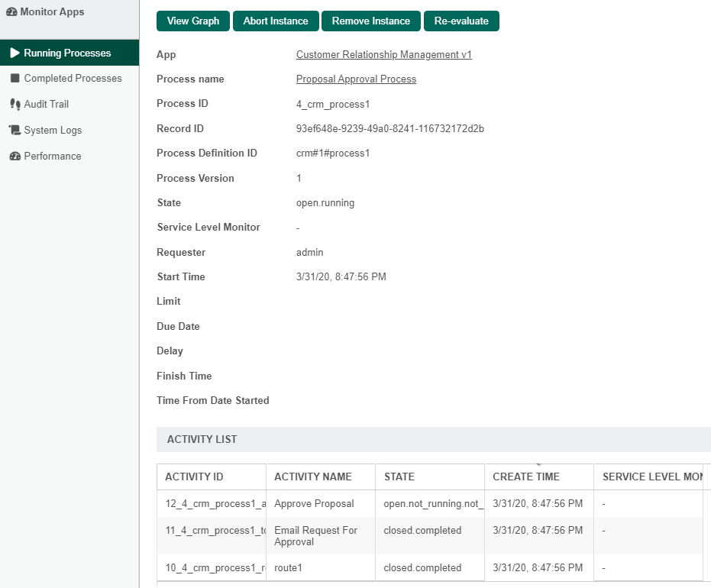Open Completed Processes in sidebar
Screen dimensions: 711x588
(73, 79)
